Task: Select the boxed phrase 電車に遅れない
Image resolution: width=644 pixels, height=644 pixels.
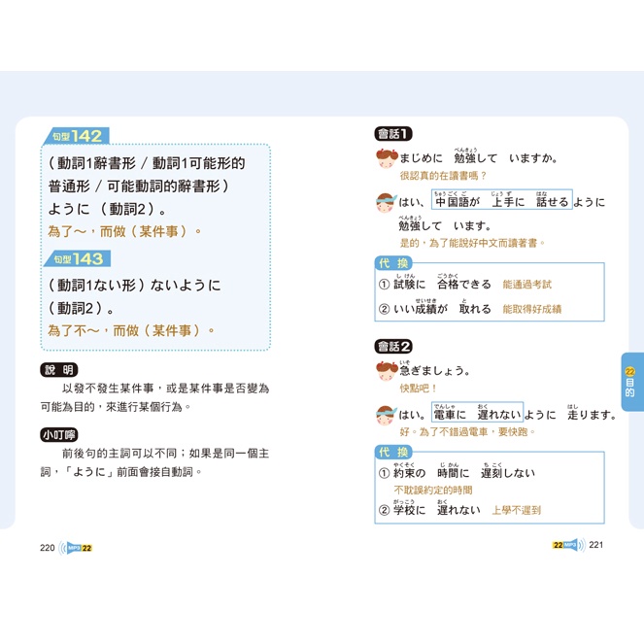Action: (x=477, y=415)
